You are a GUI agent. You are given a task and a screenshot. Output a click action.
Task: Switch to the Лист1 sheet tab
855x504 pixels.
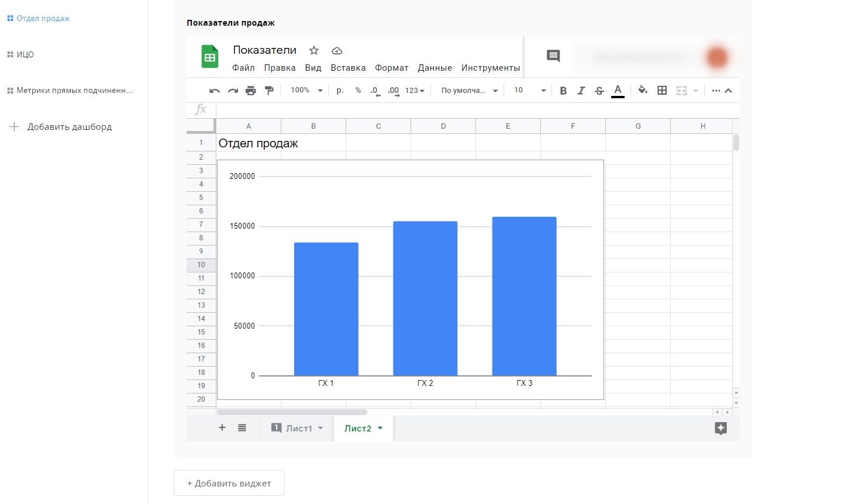click(298, 429)
